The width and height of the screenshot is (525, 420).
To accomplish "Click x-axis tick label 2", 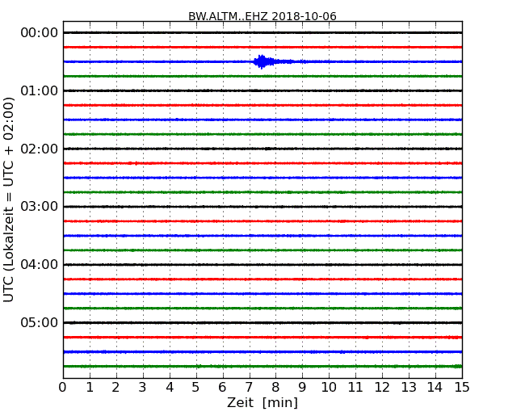I will click(x=115, y=388).
